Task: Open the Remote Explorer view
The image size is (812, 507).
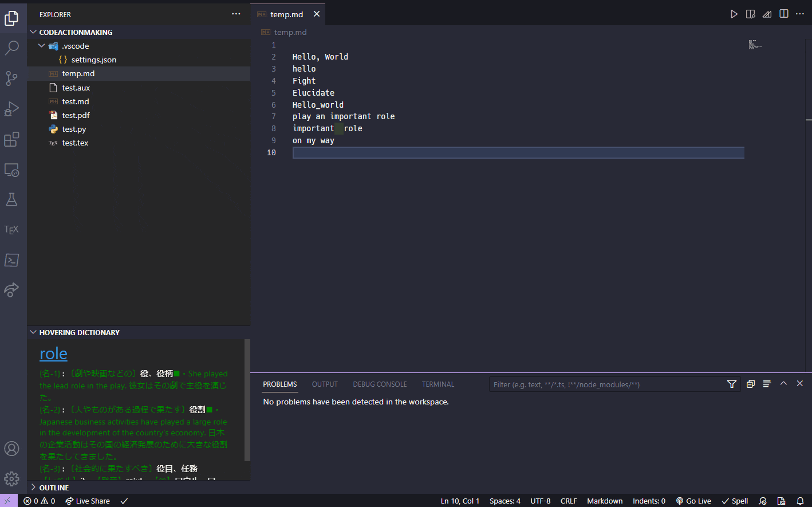Action: (11, 170)
